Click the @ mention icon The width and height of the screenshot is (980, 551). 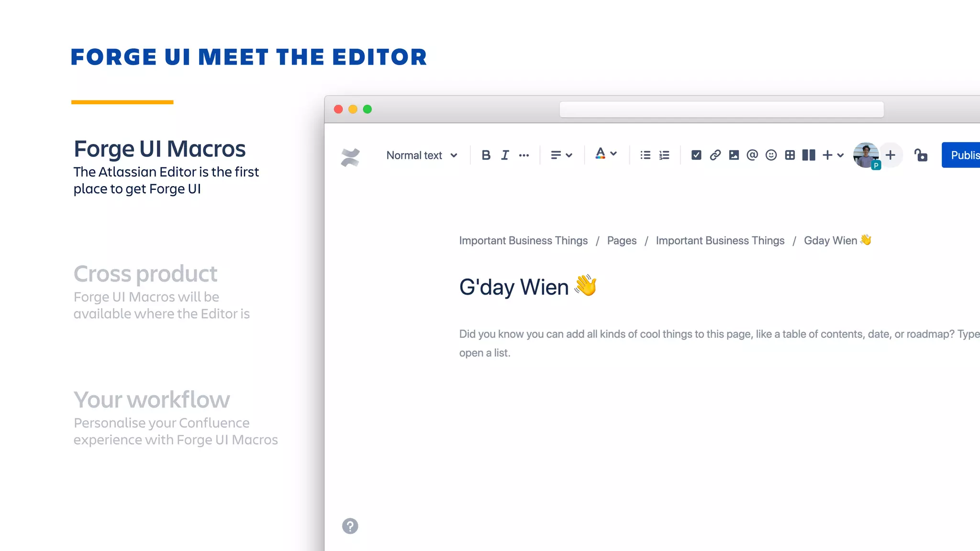click(x=752, y=155)
